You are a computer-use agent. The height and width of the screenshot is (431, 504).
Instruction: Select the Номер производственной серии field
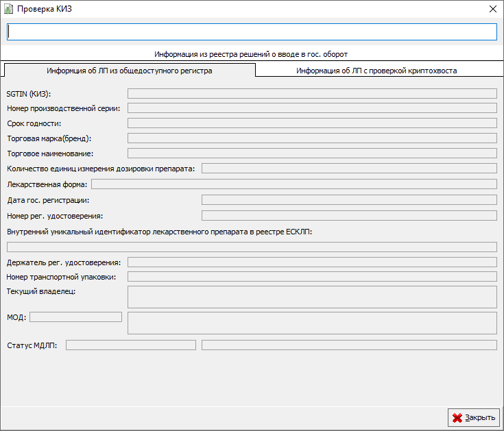(312, 108)
